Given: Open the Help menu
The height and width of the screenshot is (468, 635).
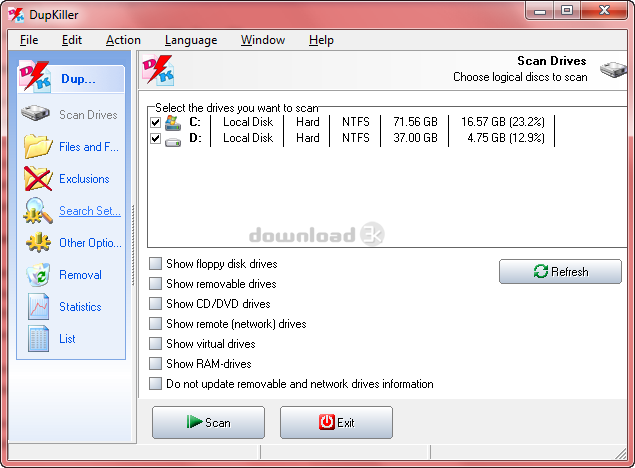Looking at the screenshot, I should tap(321, 40).
